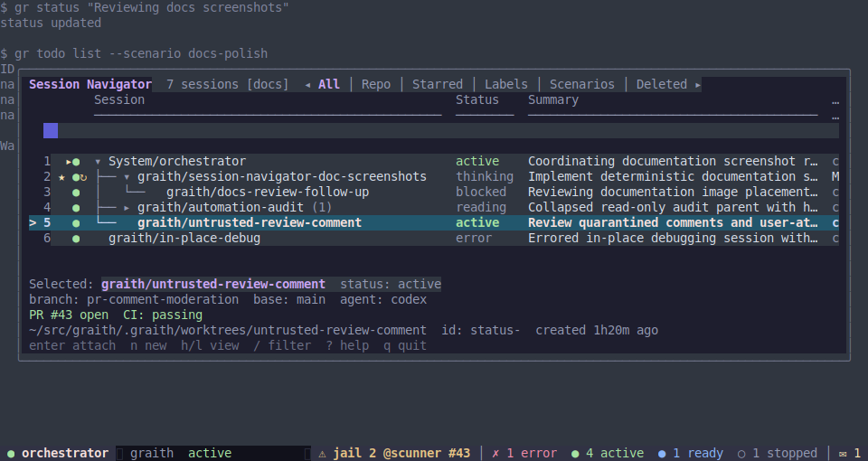Click the green dot beside orchestrator label
This screenshot has height=461, width=868.
(11, 454)
